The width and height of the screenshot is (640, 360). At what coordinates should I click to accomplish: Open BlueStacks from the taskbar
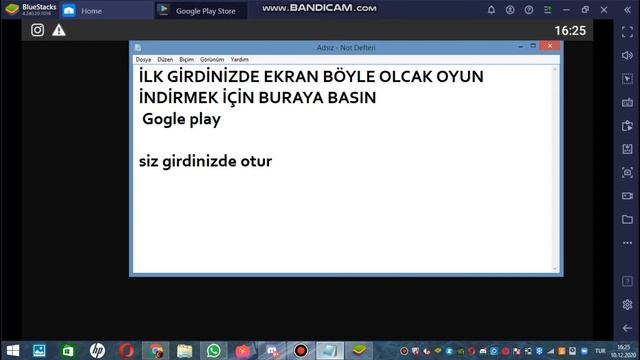359,351
